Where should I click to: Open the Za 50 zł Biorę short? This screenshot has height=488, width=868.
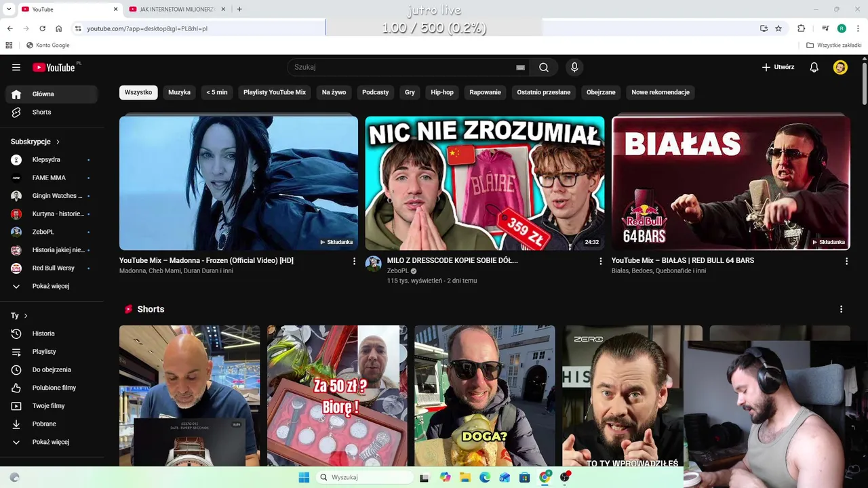coord(337,396)
